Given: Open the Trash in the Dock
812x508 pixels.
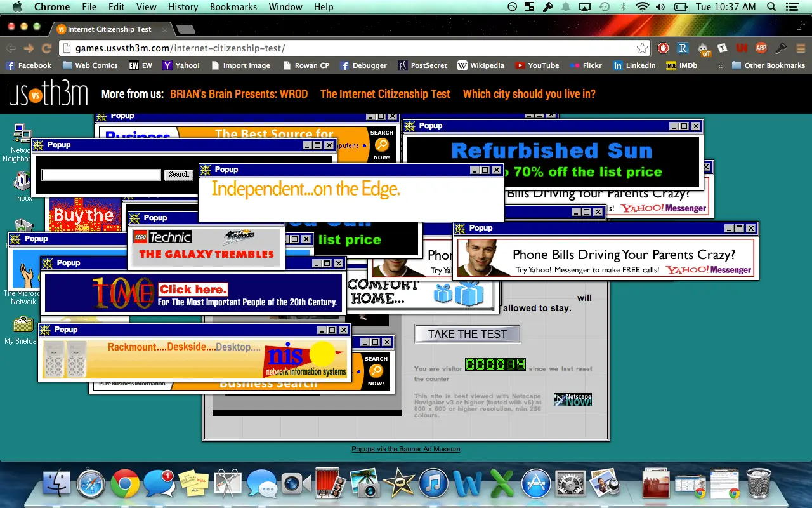Looking at the screenshot, I should tap(759, 484).
